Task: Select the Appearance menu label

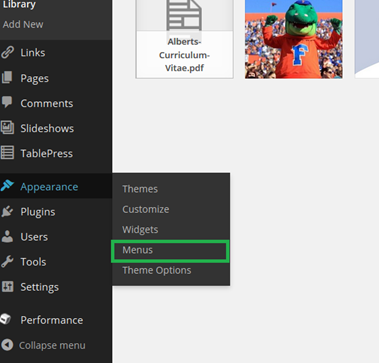Action: click(49, 187)
